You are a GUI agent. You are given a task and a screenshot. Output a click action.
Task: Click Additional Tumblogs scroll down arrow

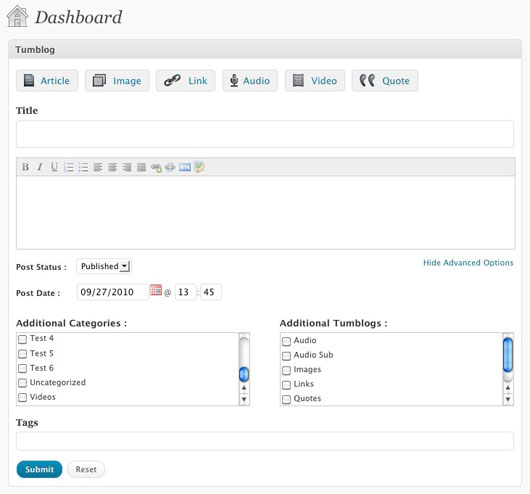point(508,399)
